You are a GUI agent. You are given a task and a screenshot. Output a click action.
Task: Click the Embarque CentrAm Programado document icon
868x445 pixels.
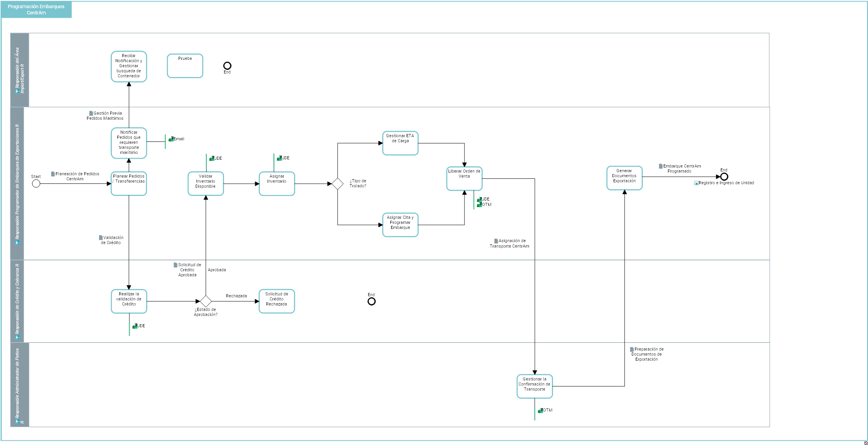[661, 166]
